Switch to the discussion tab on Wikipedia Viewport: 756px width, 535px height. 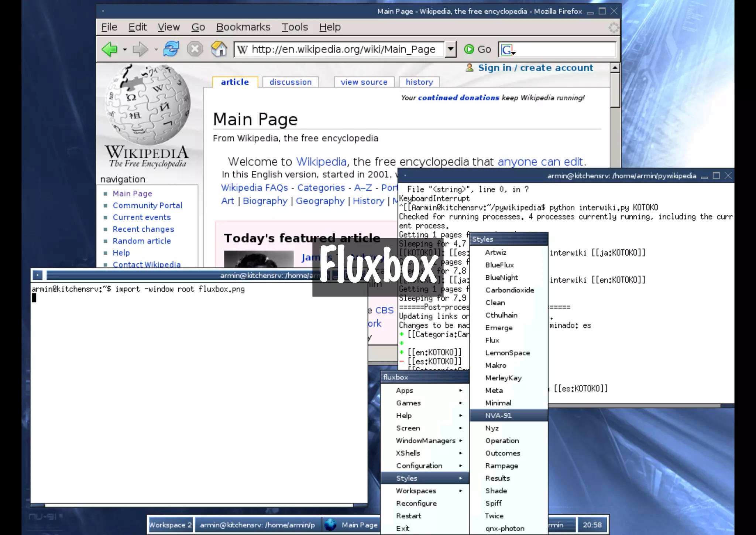coord(291,82)
